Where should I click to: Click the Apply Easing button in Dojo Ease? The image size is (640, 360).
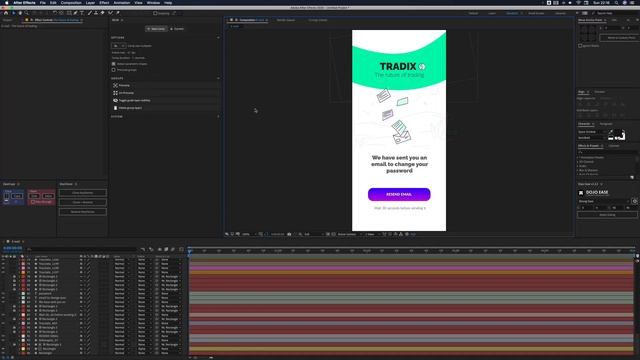coord(607,215)
